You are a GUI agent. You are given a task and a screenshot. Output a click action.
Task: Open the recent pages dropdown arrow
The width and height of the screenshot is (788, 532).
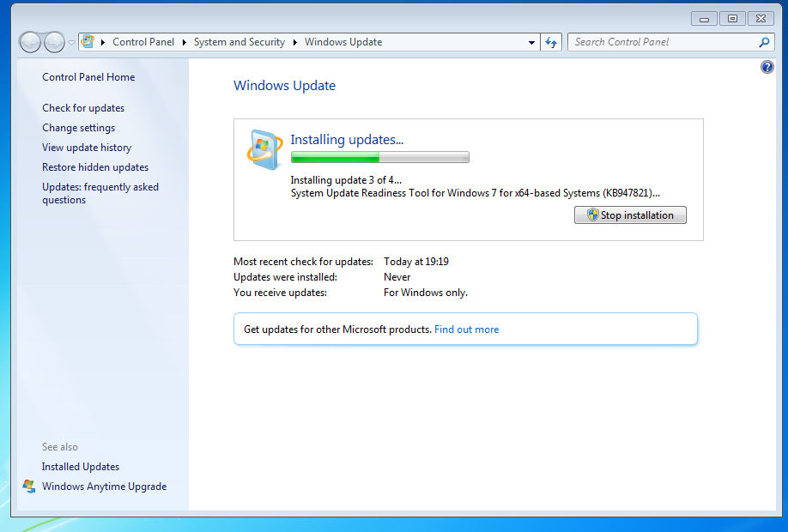coord(71,43)
